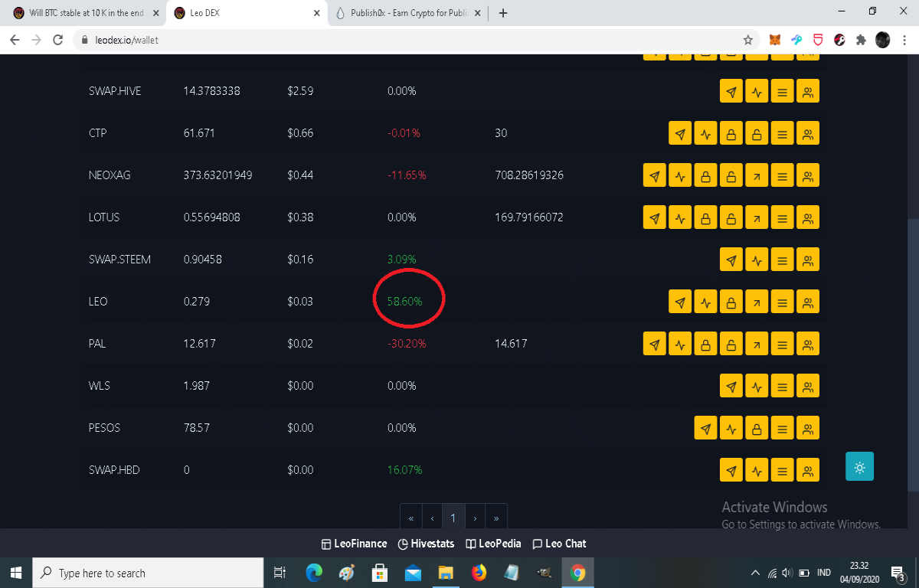Select page 1 in pagination

(453, 518)
